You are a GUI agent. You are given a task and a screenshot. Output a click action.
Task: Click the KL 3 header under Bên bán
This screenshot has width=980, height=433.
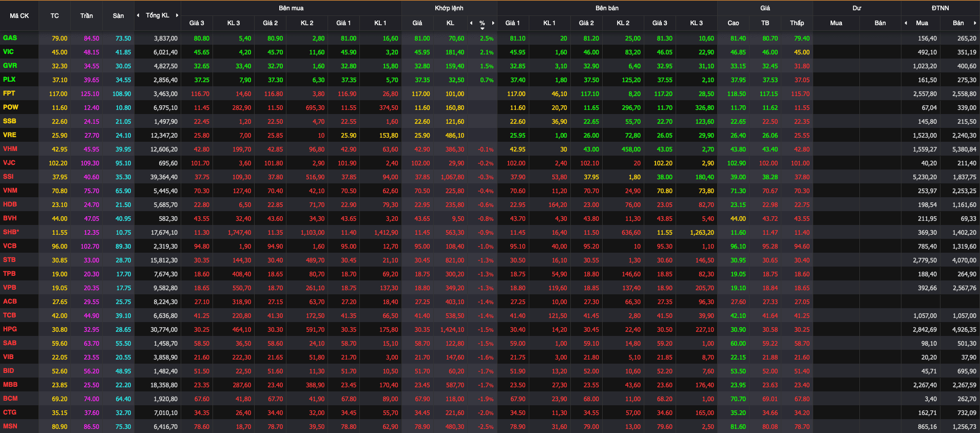click(696, 23)
